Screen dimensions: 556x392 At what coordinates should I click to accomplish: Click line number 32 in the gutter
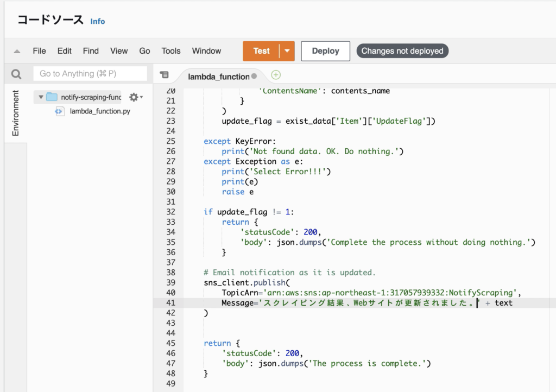(170, 212)
